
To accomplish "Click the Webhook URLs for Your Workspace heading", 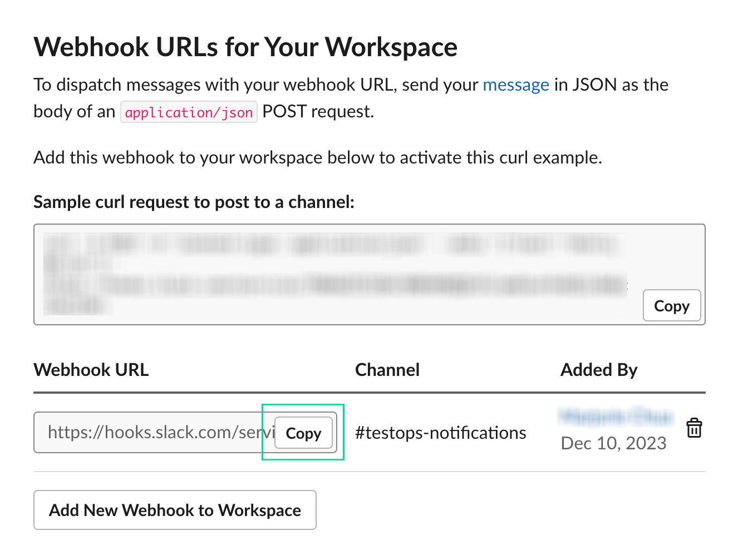I will pos(245,47).
